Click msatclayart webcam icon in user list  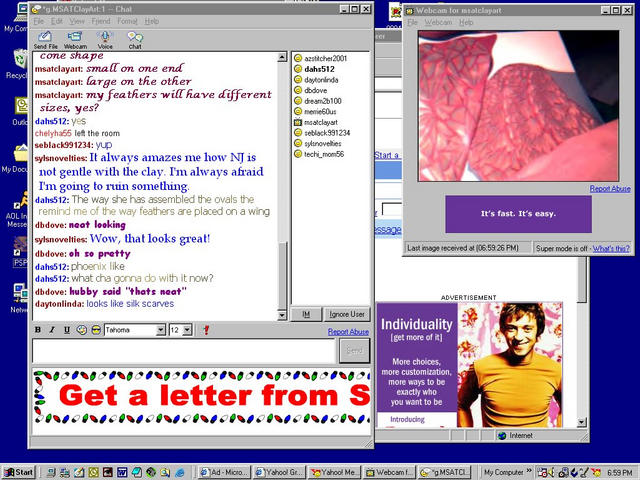click(x=298, y=122)
